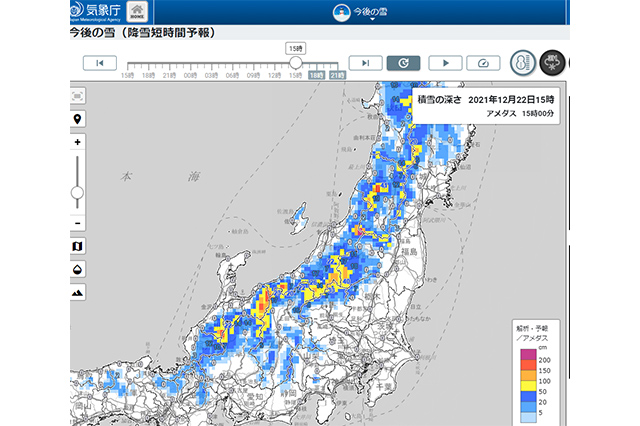The height and width of the screenshot is (426, 640).
Task: Open the base map selection icon
Action: point(78,246)
